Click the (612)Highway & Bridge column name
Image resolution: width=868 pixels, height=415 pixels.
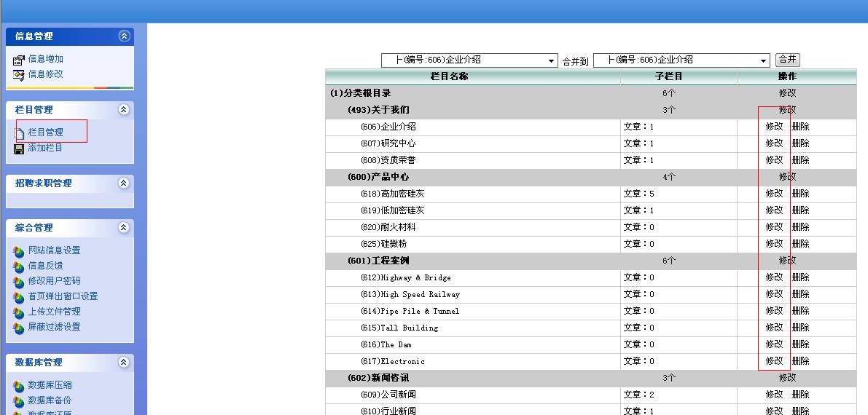tap(406, 277)
